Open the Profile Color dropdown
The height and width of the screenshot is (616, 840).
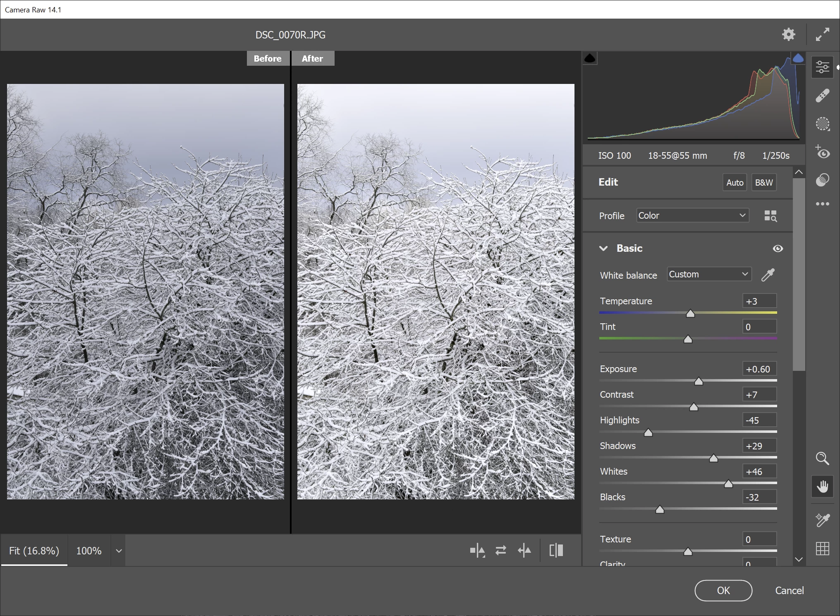692,215
